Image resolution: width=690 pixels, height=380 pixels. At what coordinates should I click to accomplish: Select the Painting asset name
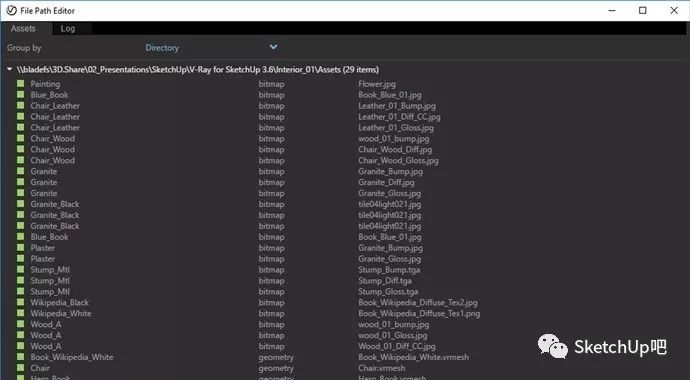45,84
